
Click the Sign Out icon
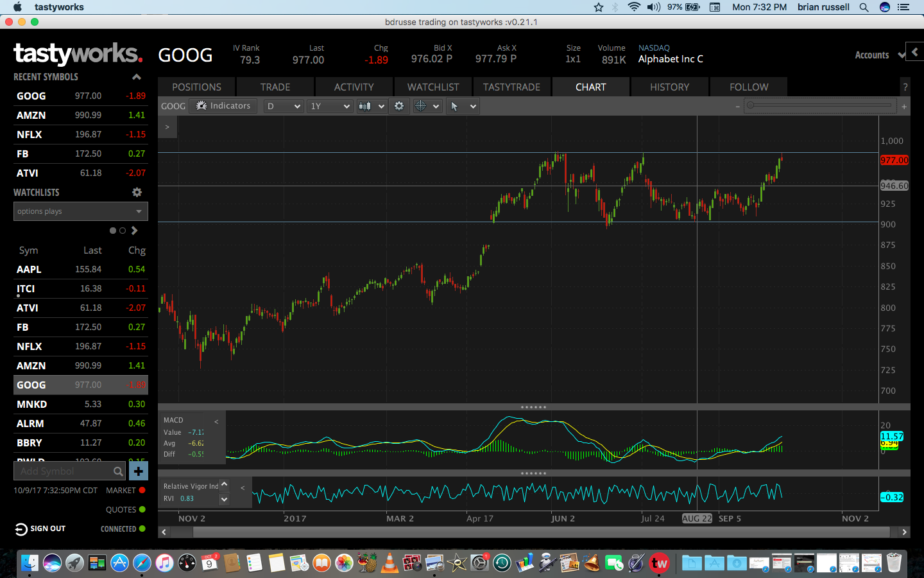(x=21, y=529)
